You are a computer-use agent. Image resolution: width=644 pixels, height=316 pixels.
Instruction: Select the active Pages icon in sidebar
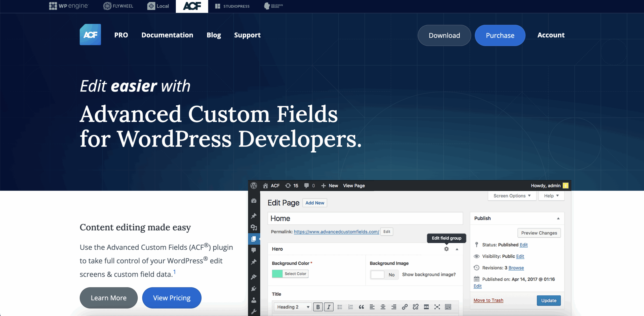tap(254, 239)
